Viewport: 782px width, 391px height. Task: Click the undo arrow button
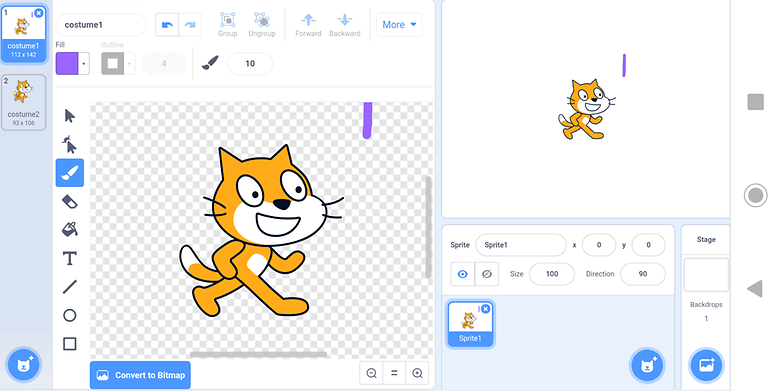[167, 24]
